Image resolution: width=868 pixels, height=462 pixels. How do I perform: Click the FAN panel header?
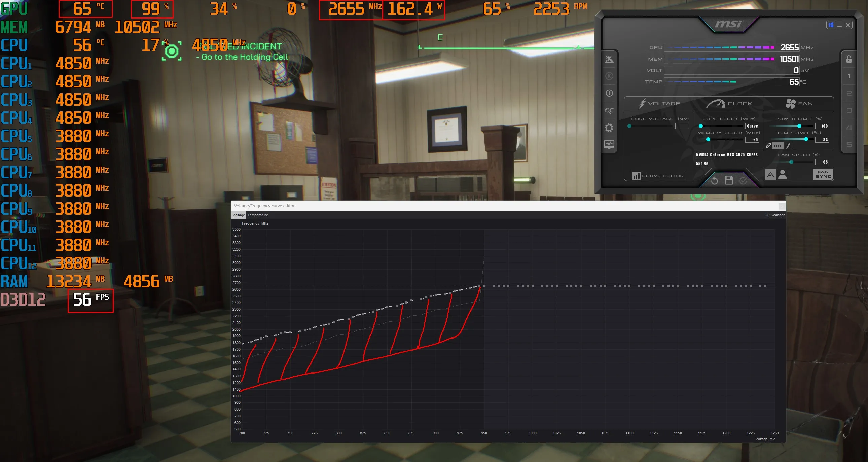coord(799,103)
